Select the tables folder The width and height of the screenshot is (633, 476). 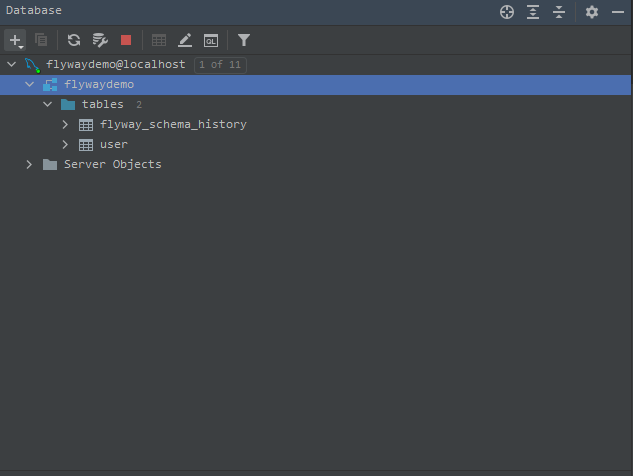103,104
